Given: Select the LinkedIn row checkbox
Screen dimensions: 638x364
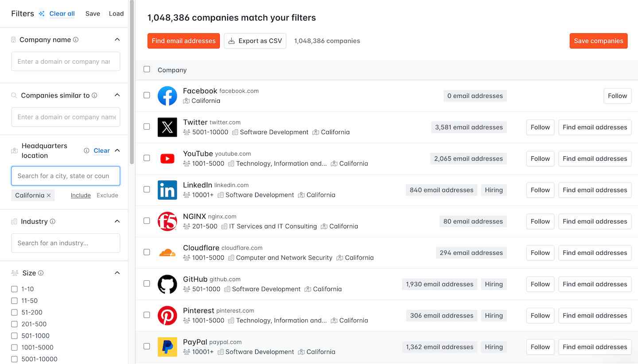Looking at the screenshot, I should [147, 189].
